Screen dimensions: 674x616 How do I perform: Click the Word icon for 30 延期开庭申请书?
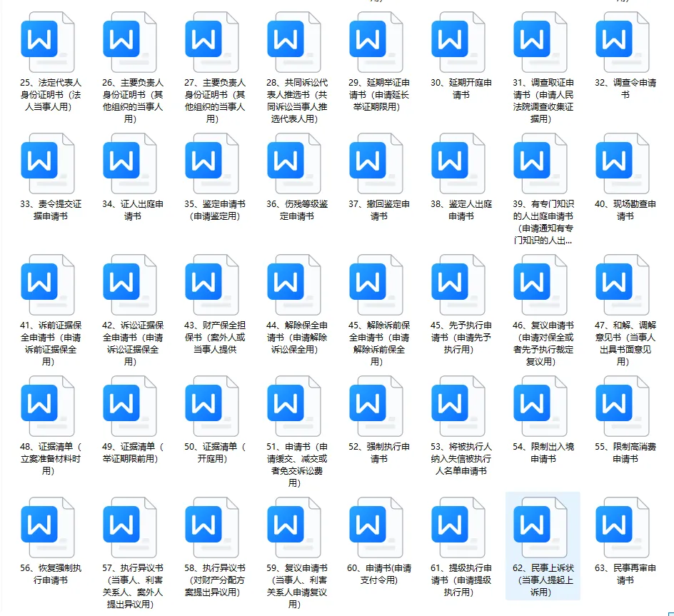[x=458, y=42]
